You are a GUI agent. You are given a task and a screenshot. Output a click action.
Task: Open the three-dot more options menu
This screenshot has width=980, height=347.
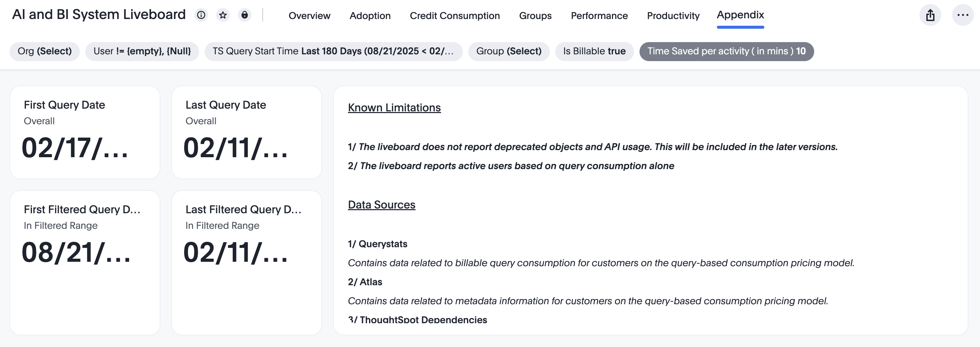[962, 15]
